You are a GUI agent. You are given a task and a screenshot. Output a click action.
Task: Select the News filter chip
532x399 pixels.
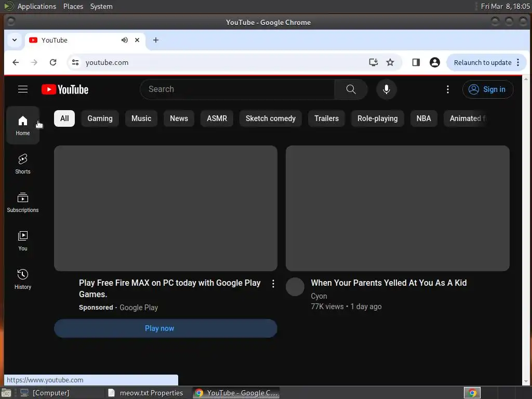(179, 118)
